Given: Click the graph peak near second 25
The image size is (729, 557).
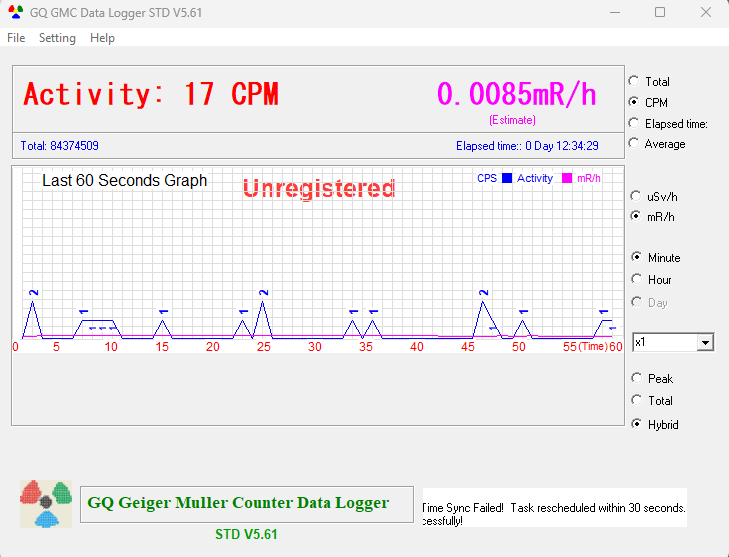Looking at the screenshot, I should 263,302.
